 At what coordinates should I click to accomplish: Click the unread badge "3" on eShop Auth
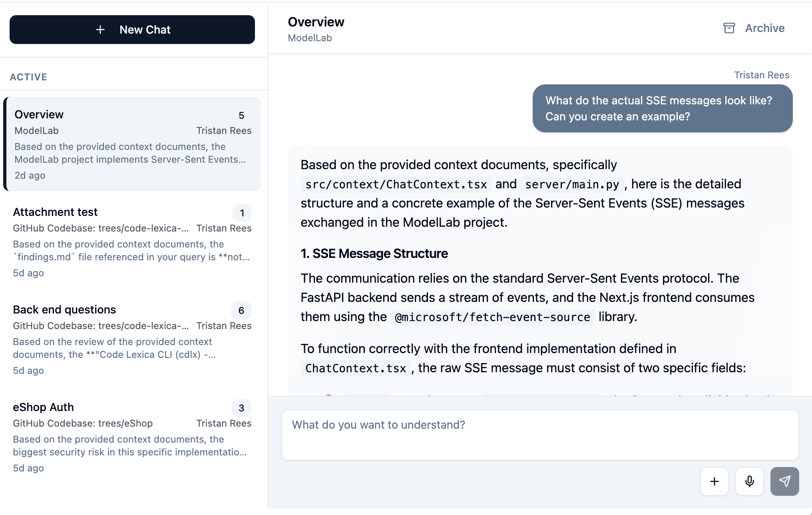click(242, 408)
